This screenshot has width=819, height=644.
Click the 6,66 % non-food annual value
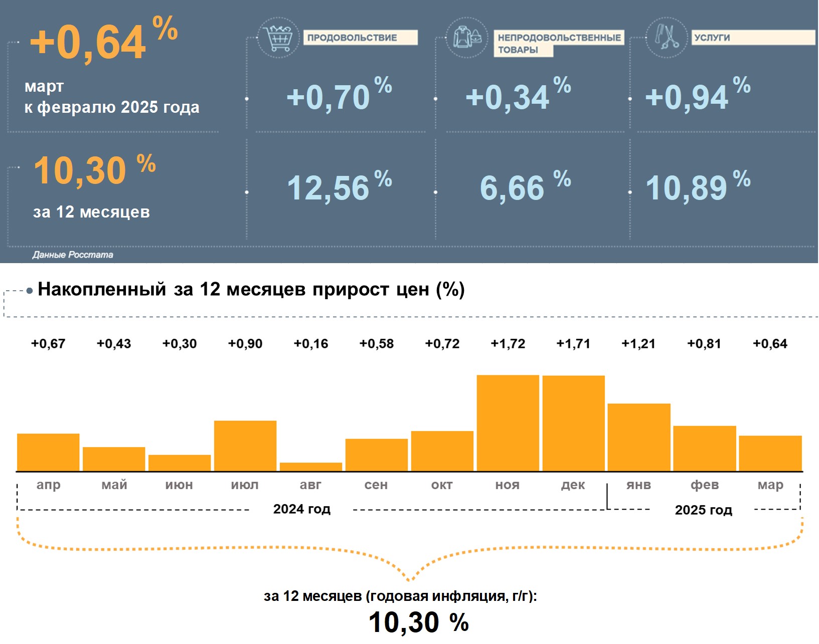[x=525, y=186]
